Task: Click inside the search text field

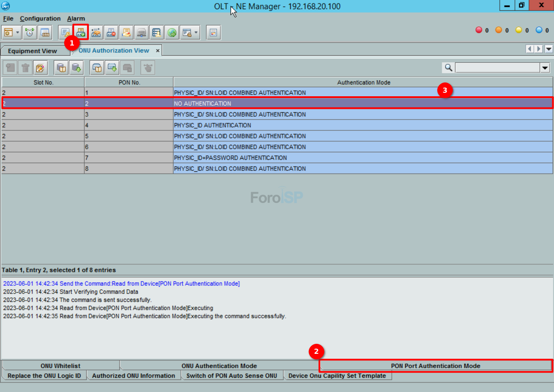Action: coord(497,68)
